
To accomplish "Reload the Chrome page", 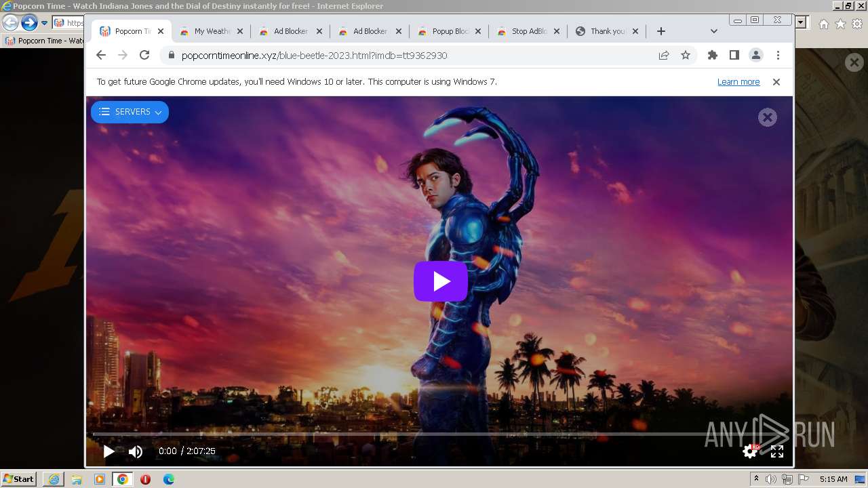I will 144,56.
